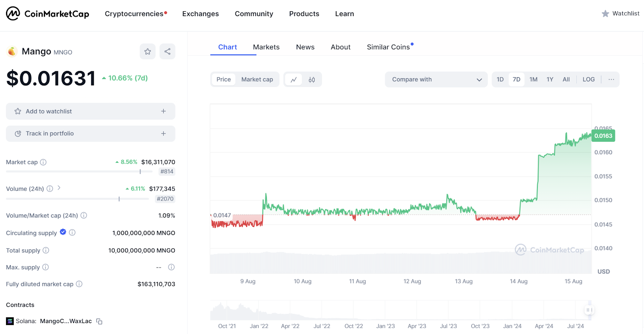Open the Circulating supply info icon

72,232
